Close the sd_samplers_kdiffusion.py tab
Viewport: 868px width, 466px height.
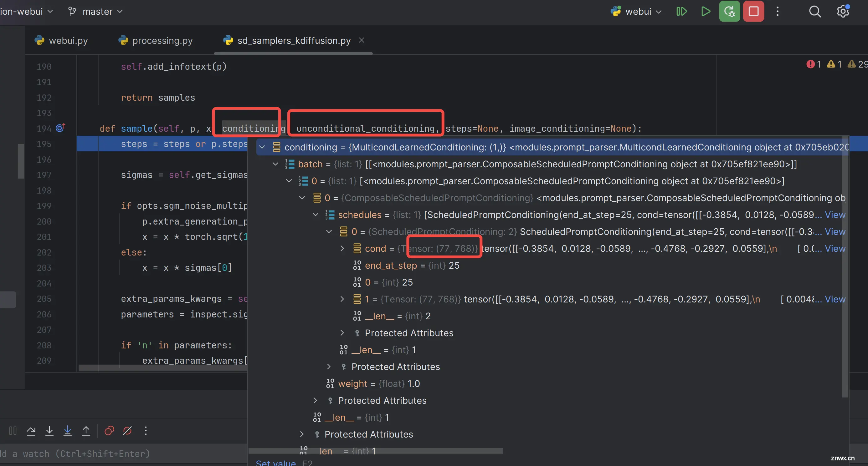[362, 40]
